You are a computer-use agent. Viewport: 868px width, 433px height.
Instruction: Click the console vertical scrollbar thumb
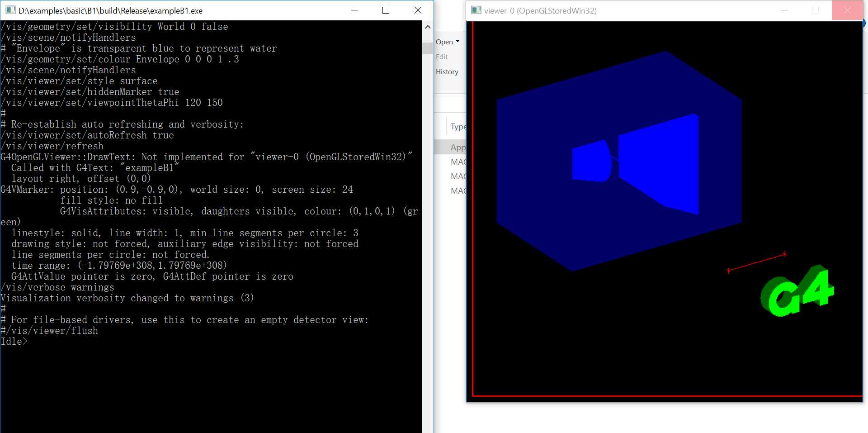tap(428, 48)
